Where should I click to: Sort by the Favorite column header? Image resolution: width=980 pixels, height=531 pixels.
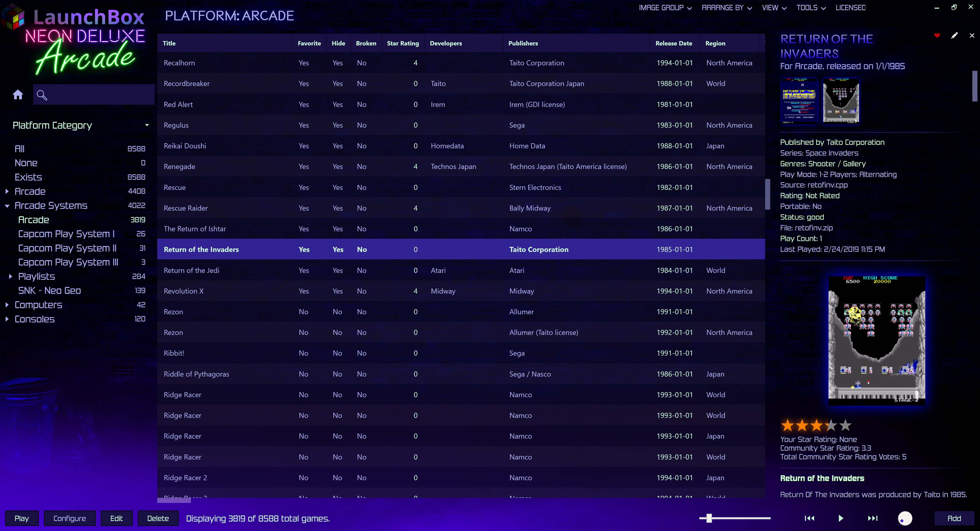(309, 43)
